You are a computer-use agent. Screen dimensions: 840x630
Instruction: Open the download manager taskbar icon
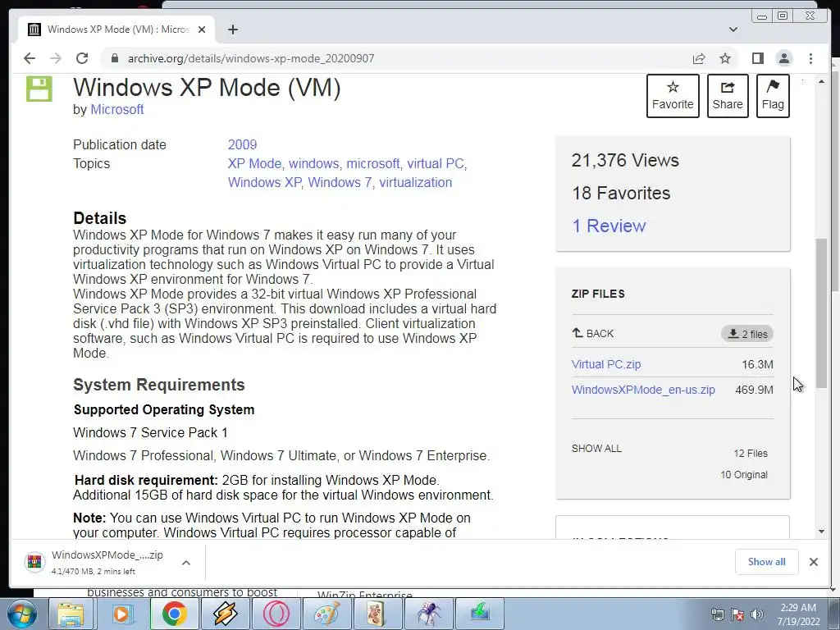point(479,614)
